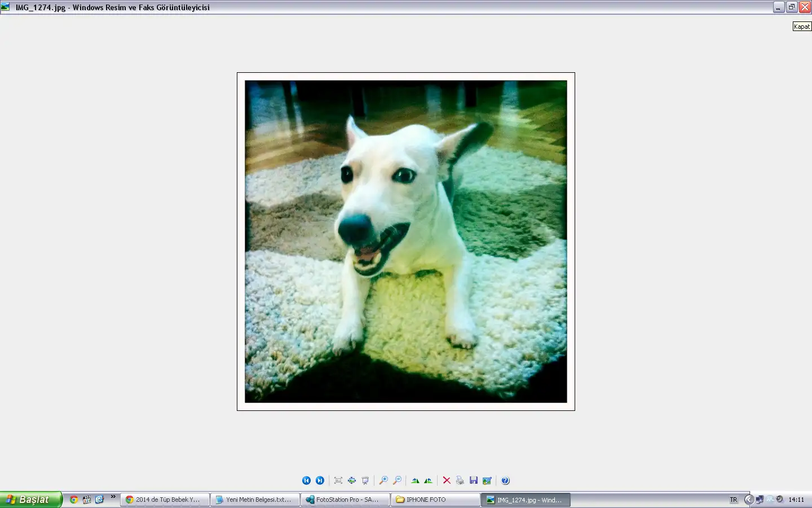Show image at actual size

click(x=352, y=480)
